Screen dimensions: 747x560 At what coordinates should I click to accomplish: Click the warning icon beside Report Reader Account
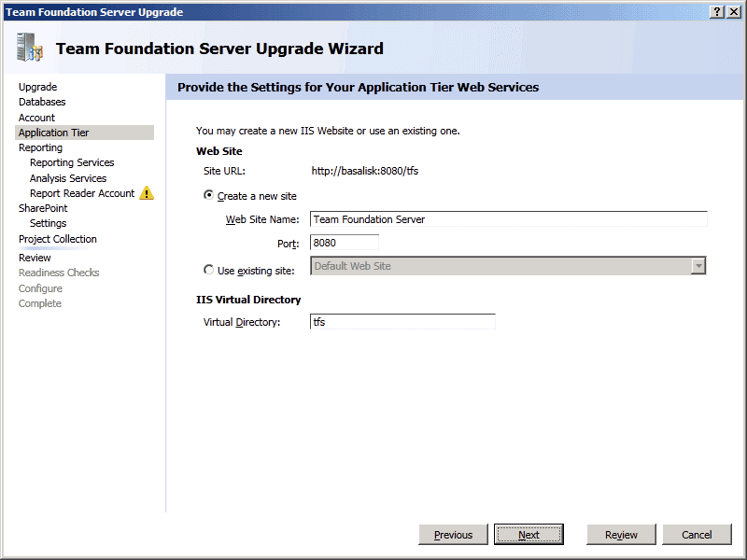[x=147, y=194]
